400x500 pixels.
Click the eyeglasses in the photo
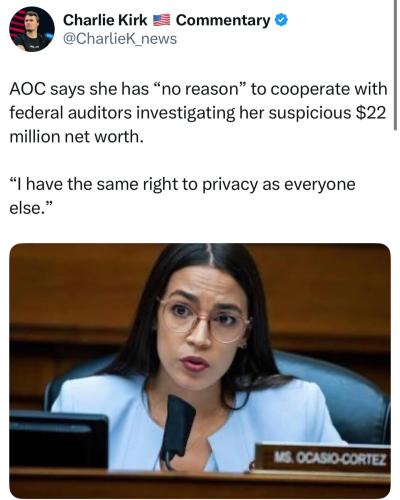click(203, 320)
